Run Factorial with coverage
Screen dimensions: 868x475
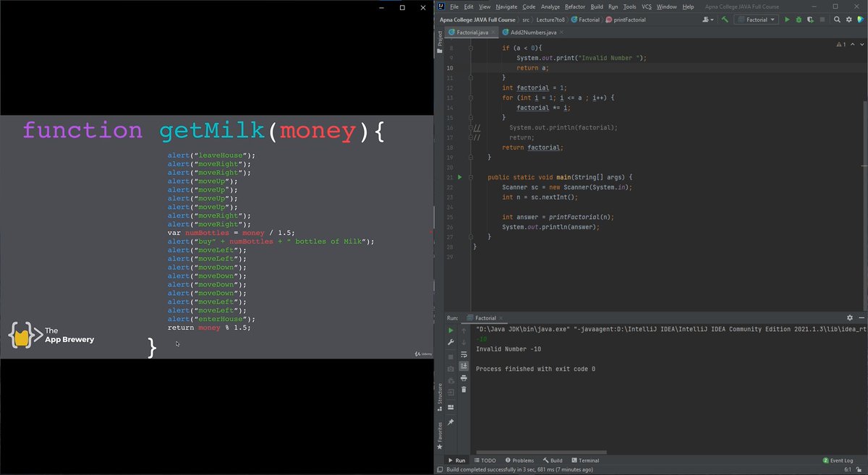coord(810,20)
